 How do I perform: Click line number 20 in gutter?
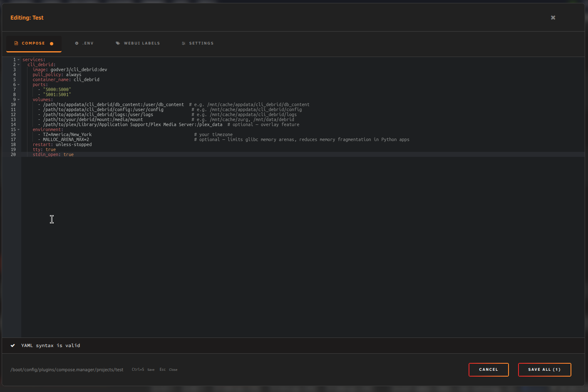[x=13, y=155]
